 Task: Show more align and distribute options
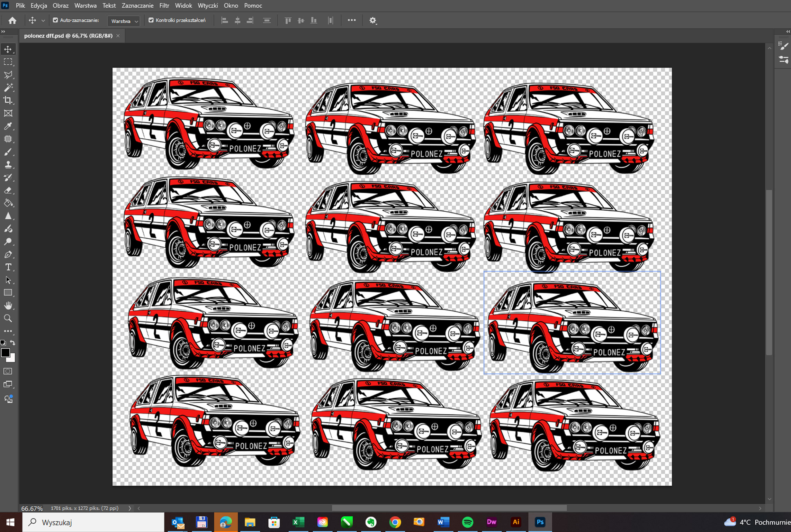coord(352,20)
